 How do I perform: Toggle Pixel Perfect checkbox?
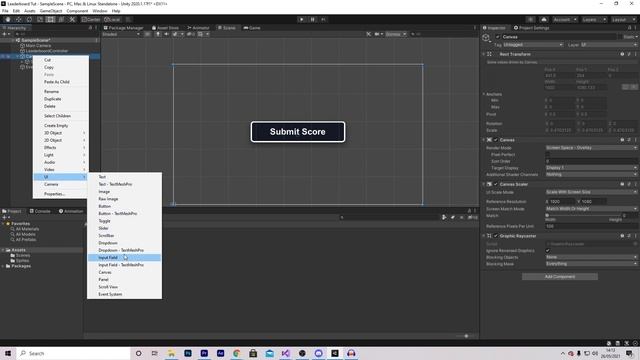548,155
